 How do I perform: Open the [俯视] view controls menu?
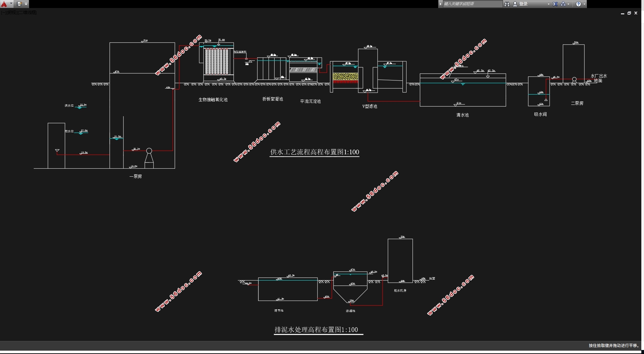12,13
